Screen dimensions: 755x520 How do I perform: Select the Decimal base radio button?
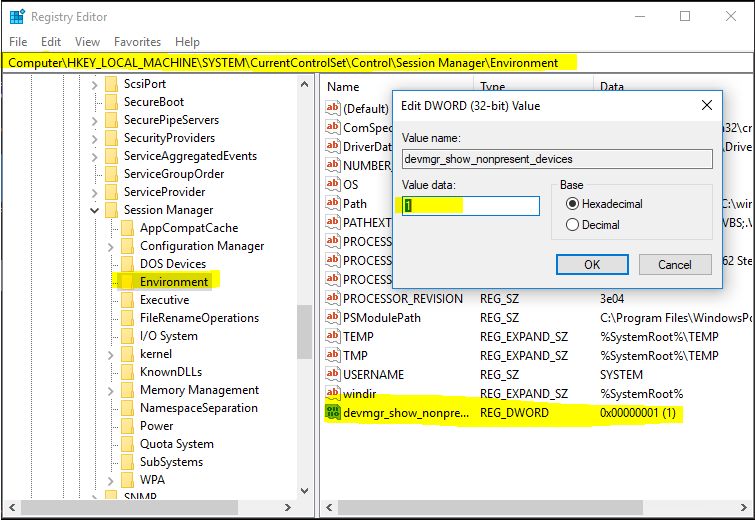tap(572, 224)
